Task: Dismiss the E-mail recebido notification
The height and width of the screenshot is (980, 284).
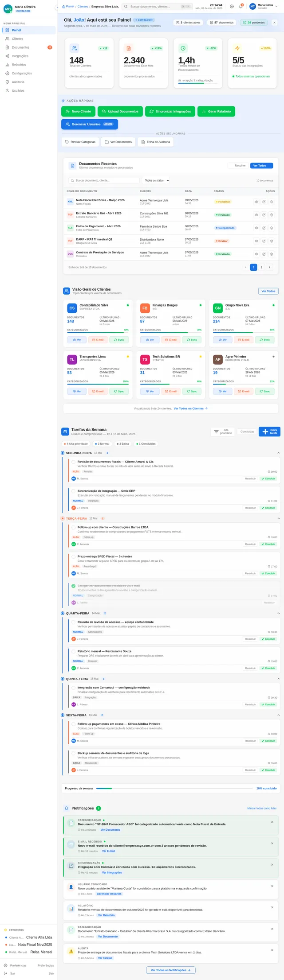Action: (272, 843)
